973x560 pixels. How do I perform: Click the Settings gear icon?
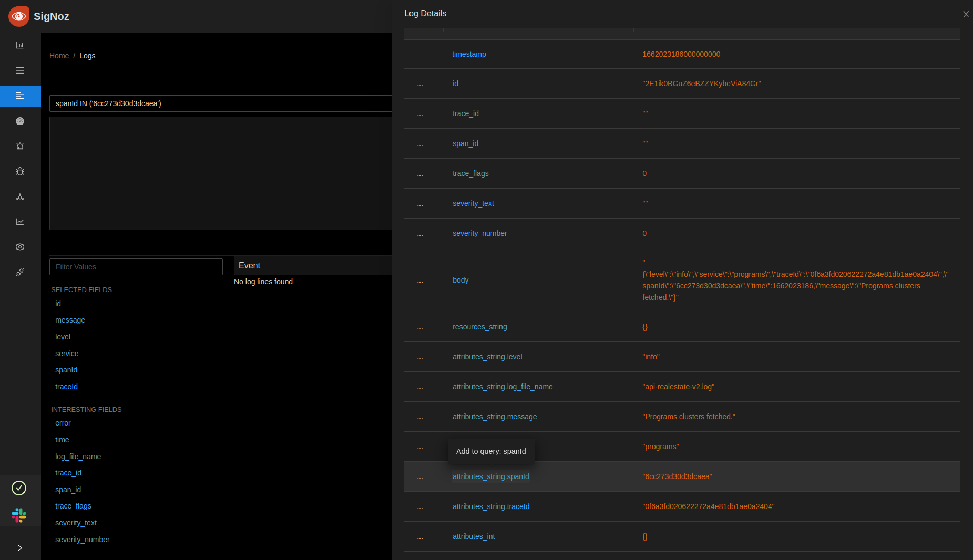click(20, 246)
